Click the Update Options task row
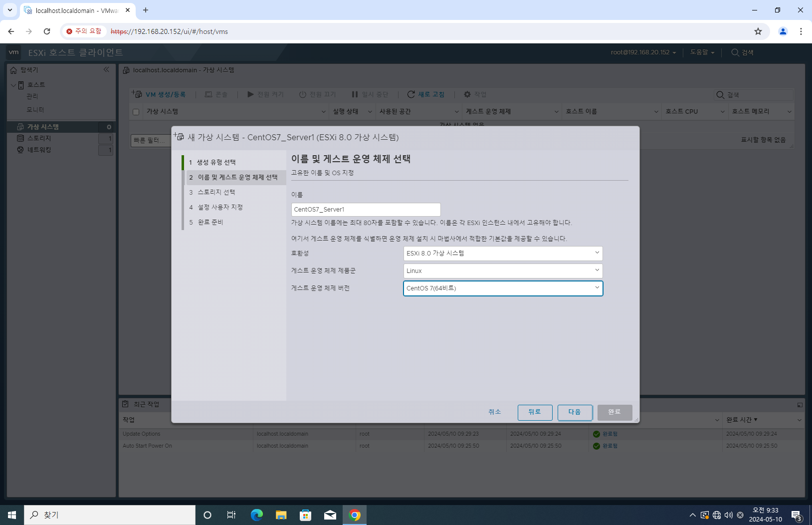812x525 pixels. (461, 434)
